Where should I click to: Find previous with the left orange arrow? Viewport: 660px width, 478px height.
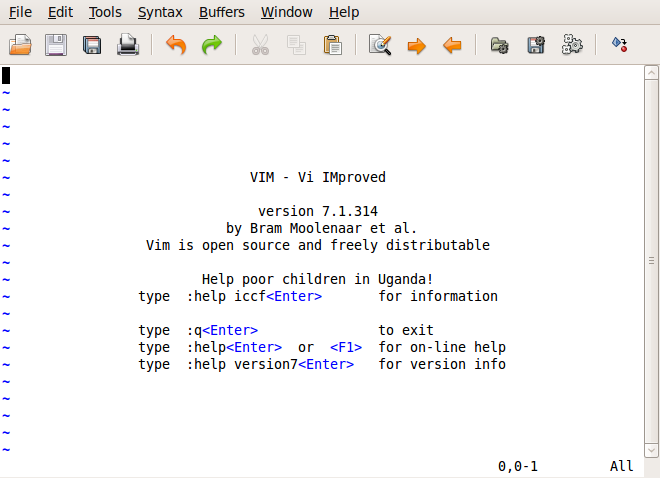pos(452,45)
